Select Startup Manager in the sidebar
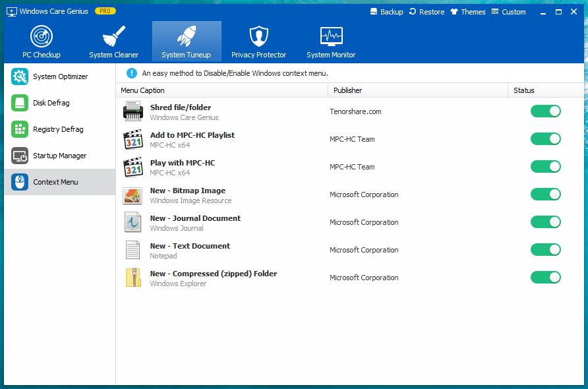 [60, 156]
